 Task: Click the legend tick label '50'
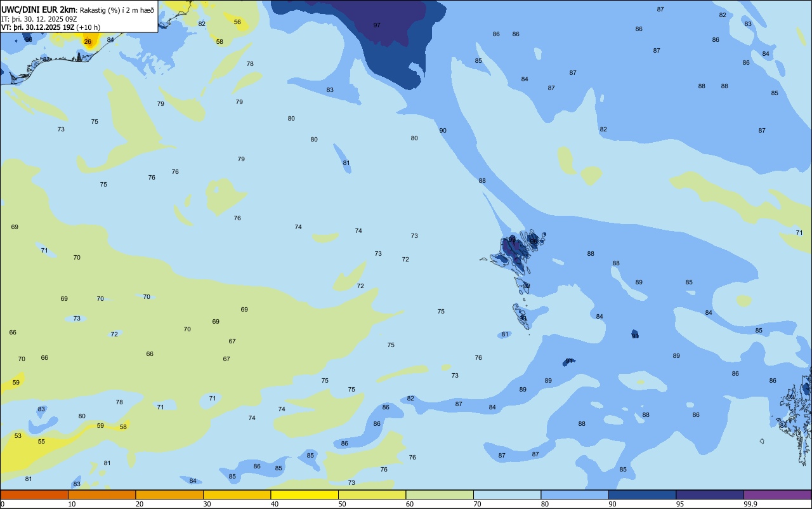342,504
